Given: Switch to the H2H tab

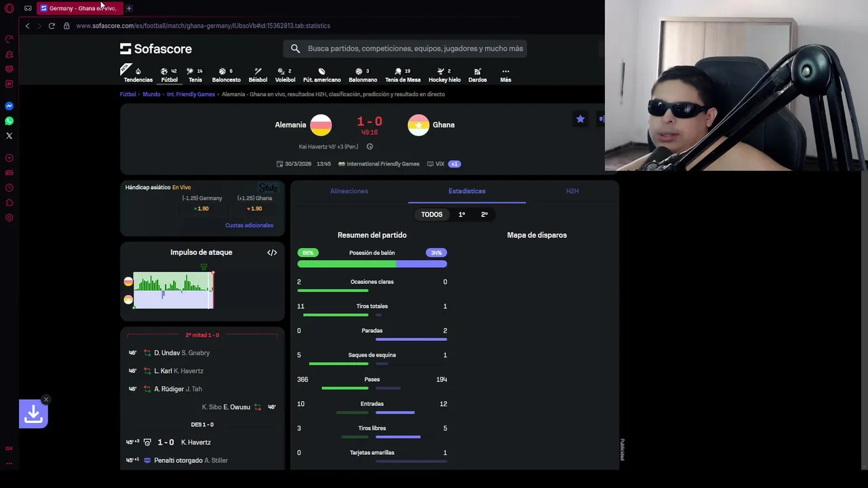Looking at the screenshot, I should pos(572,191).
